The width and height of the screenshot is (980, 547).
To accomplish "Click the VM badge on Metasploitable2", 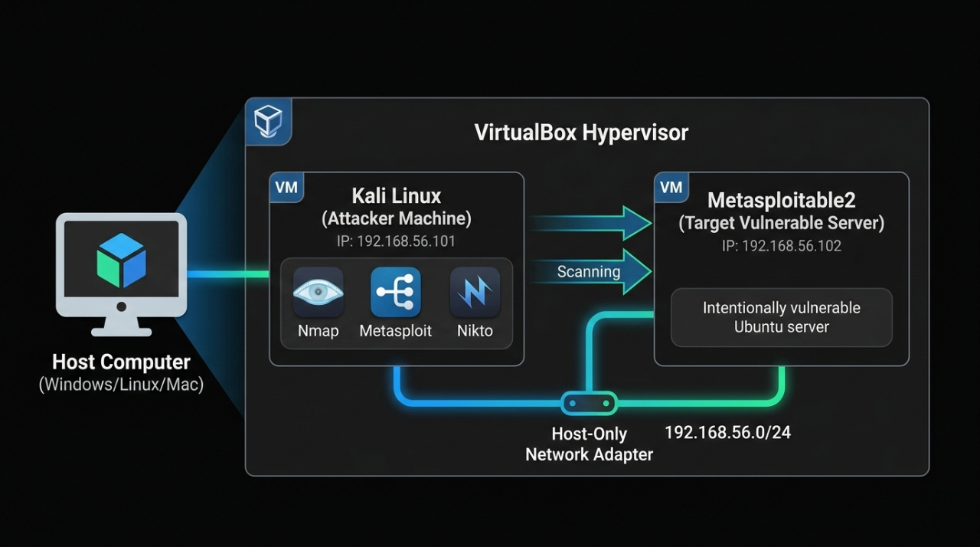I will (x=671, y=186).
